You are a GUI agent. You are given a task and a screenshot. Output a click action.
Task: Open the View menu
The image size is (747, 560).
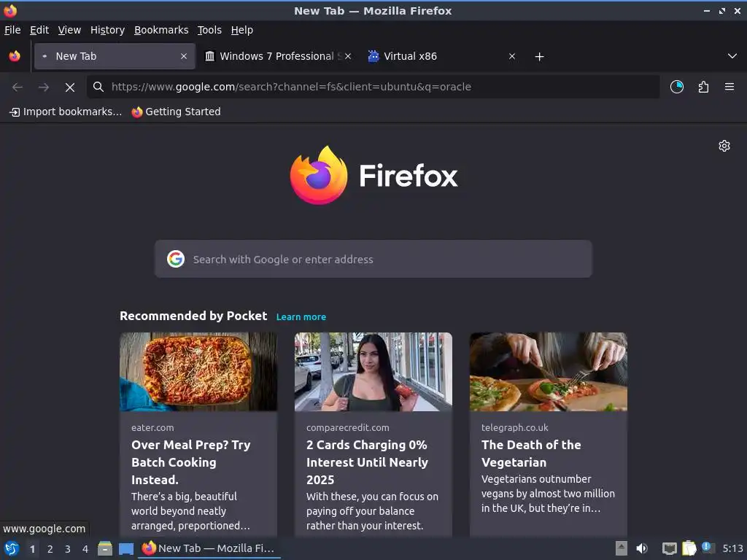pos(69,30)
